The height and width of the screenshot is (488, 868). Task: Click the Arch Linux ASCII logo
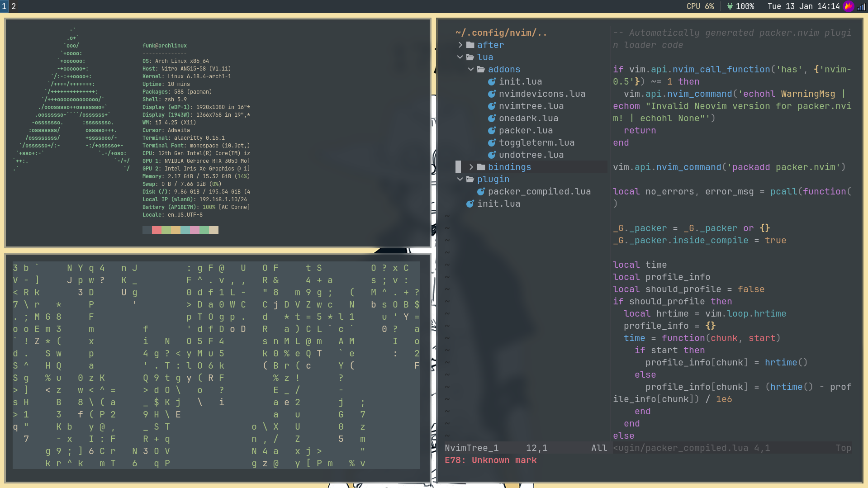click(72, 99)
